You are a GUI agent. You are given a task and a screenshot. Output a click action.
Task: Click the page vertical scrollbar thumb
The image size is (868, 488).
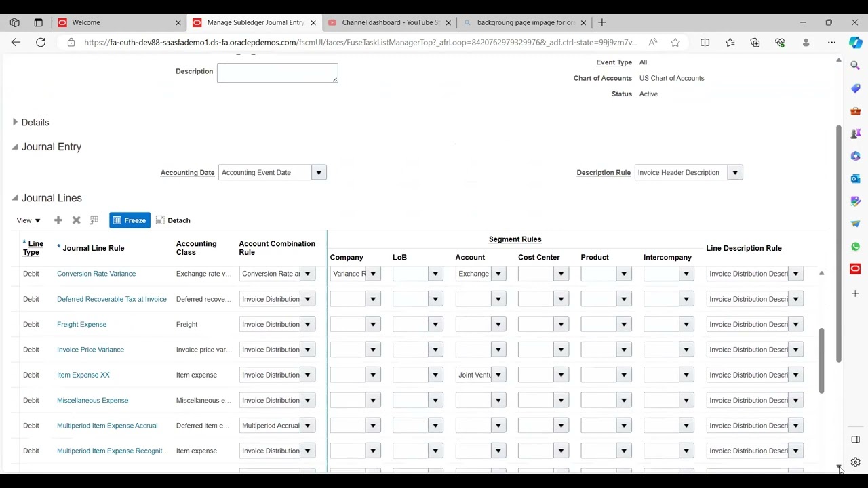point(838,244)
